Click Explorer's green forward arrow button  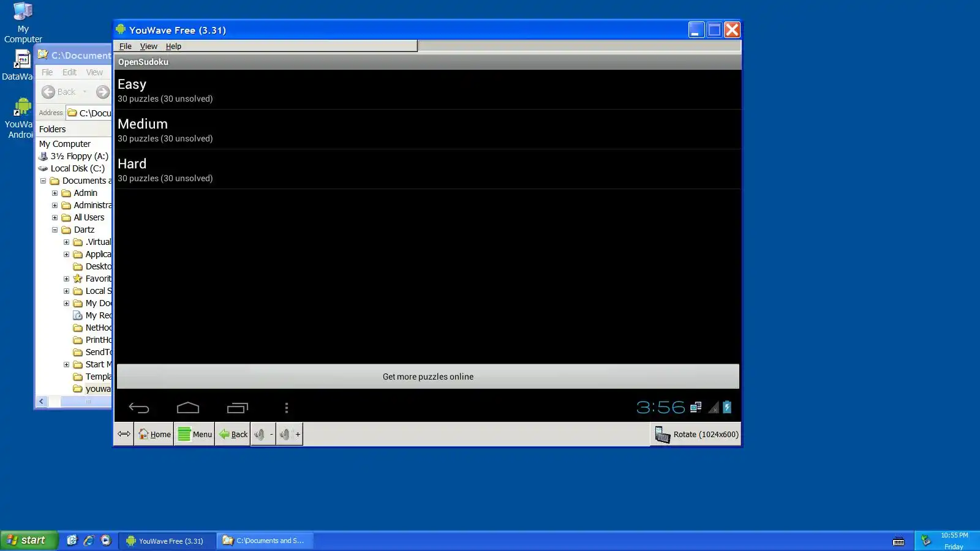pos(102,92)
